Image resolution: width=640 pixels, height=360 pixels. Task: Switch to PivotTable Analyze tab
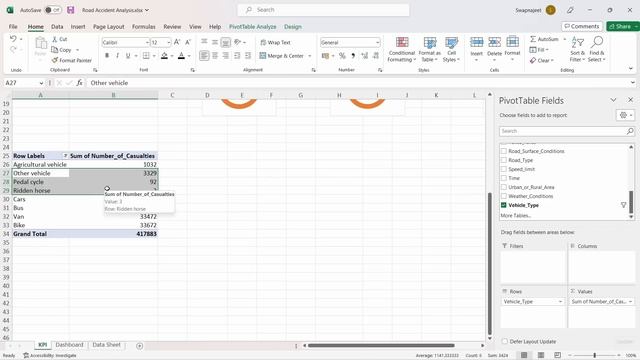(252, 27)
